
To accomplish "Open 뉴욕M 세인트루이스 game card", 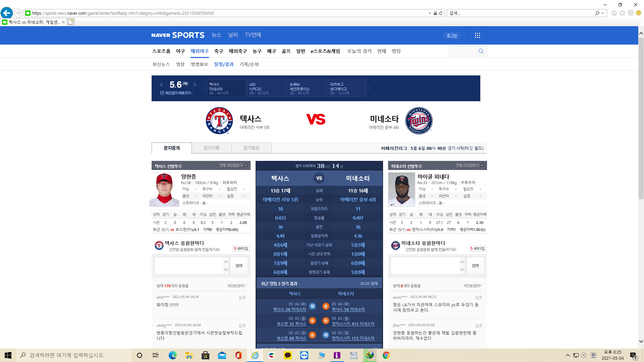I will pyautogui.click(x=307, y=88).
